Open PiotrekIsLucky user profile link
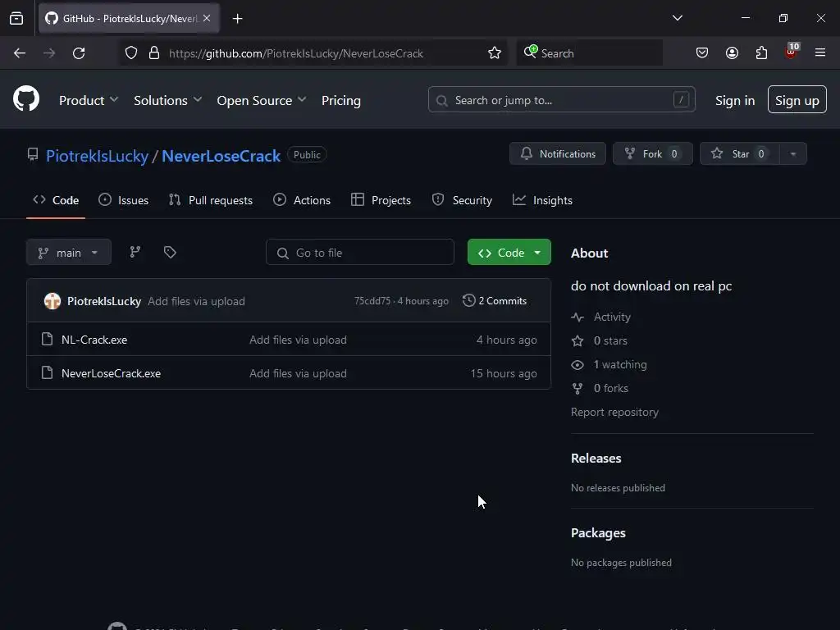 coord(97,156)
